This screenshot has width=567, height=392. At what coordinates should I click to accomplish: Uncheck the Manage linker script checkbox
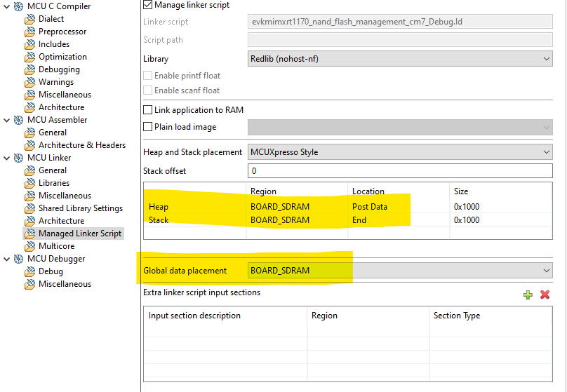click(x=148, y=5)
